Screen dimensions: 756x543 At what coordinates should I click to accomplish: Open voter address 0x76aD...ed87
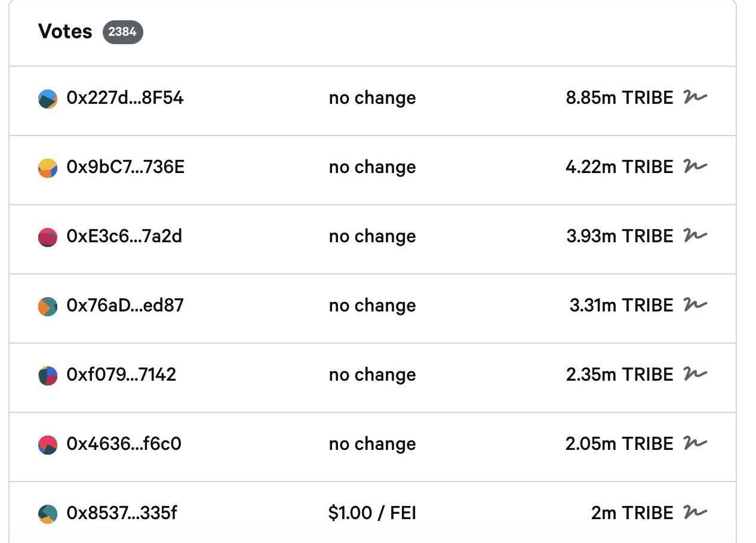tap(125, 306)
